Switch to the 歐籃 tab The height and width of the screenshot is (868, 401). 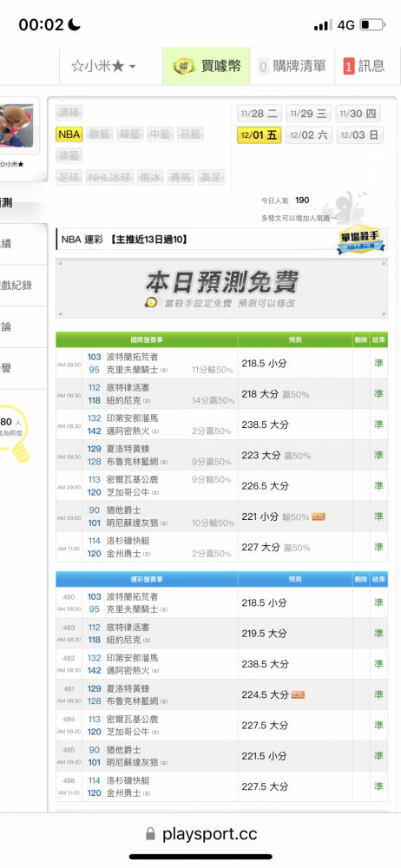(x=100, y=134)
